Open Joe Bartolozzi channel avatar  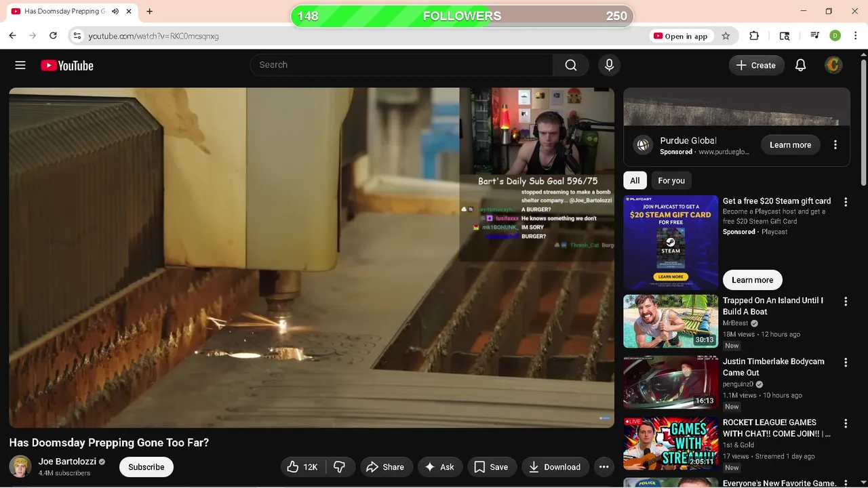[x=20, y=467]
